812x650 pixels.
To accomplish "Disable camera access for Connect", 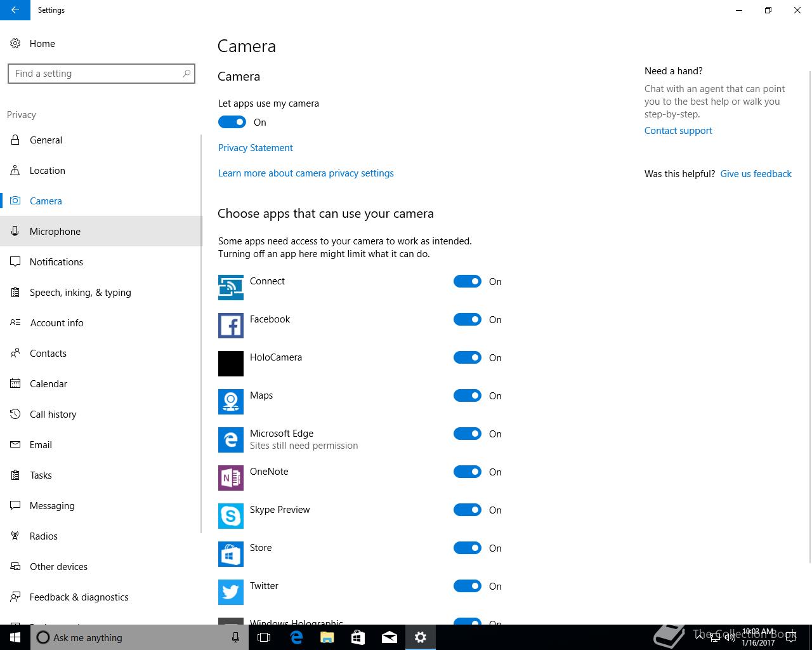I will tap(468, 281).
